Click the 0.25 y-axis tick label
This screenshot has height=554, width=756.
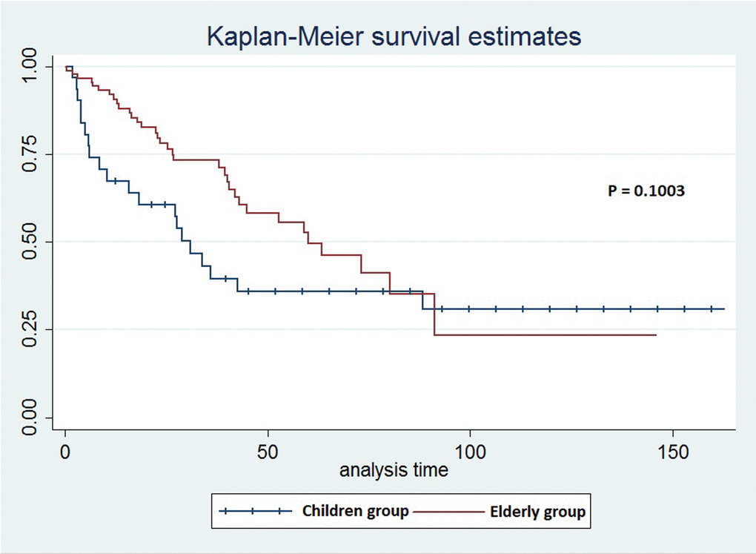(30, 329)
